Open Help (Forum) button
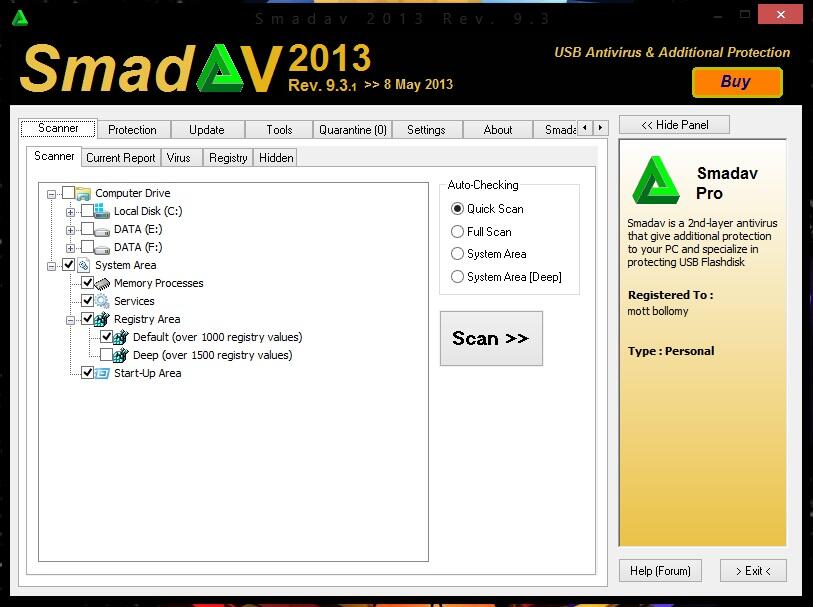The width and height of the screenshot is (813, 607). click(660, 571)
